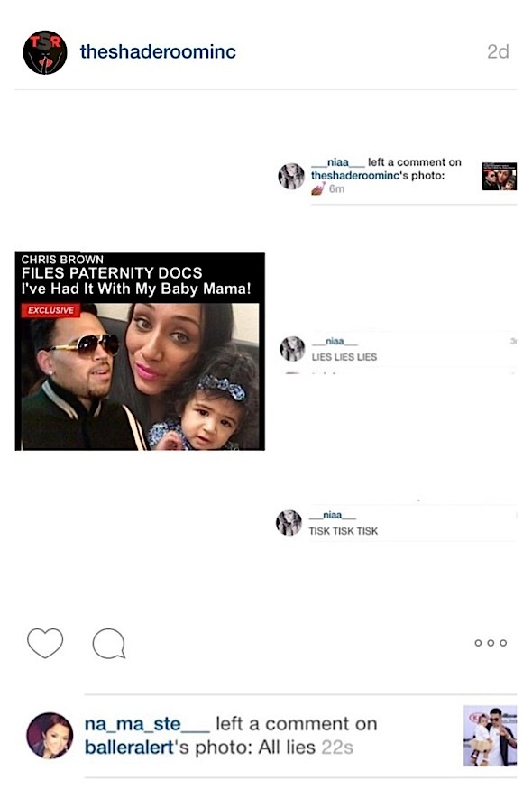The height and width of the screenshot is (798, 532).
Task: Click the red EXCLUSIVE badge
Action: point(50,310)
